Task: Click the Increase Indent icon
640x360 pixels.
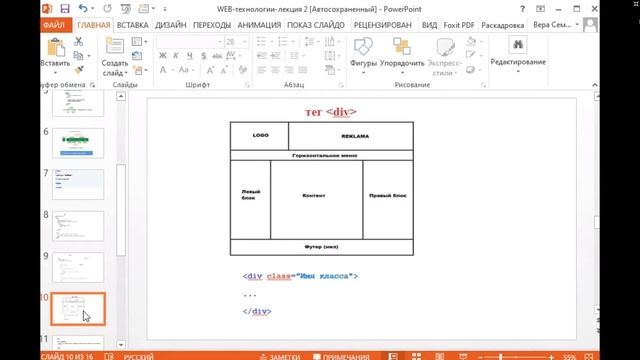Action: pyautogui.click(x=276, y=56)
